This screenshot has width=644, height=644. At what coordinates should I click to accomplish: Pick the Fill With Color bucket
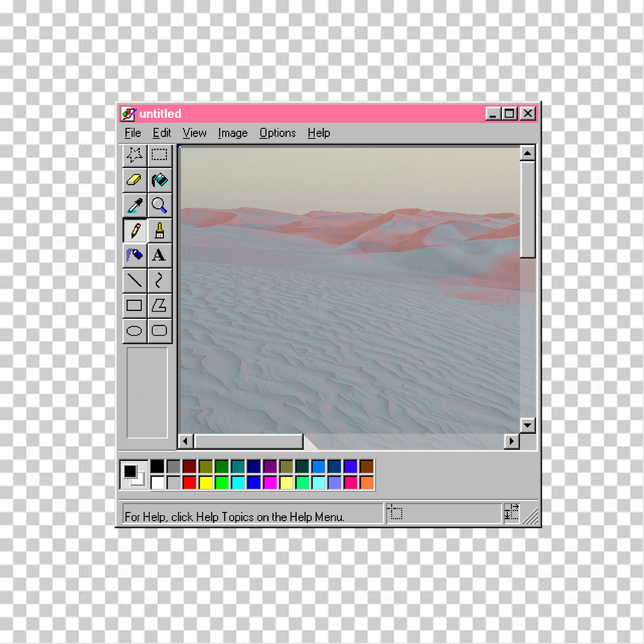[160, 180]
